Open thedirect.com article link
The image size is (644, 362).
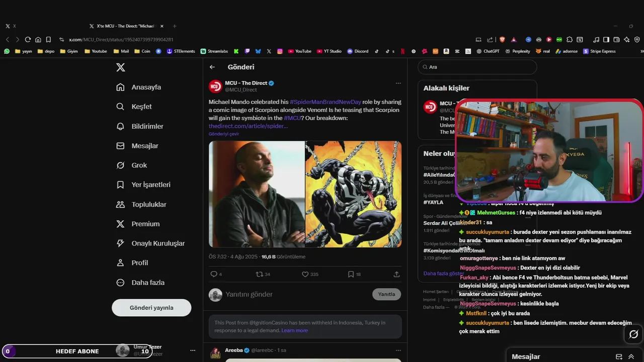[249, 126]
